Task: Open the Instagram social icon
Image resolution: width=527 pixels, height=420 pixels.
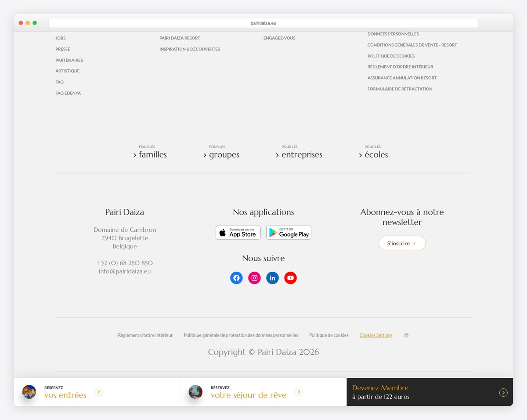Action: pyautogui.click(x=254, y=278)
